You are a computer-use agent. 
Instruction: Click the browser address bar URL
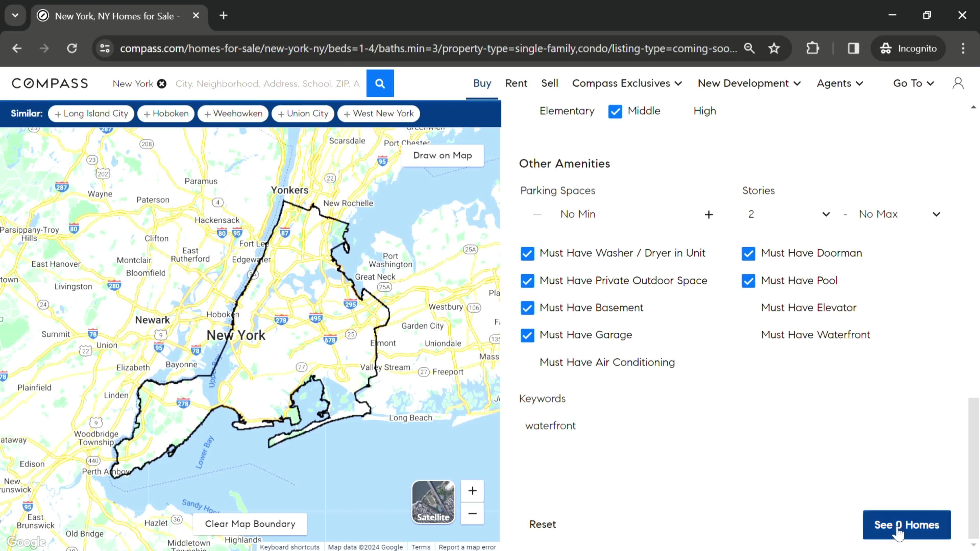[428, 48]
